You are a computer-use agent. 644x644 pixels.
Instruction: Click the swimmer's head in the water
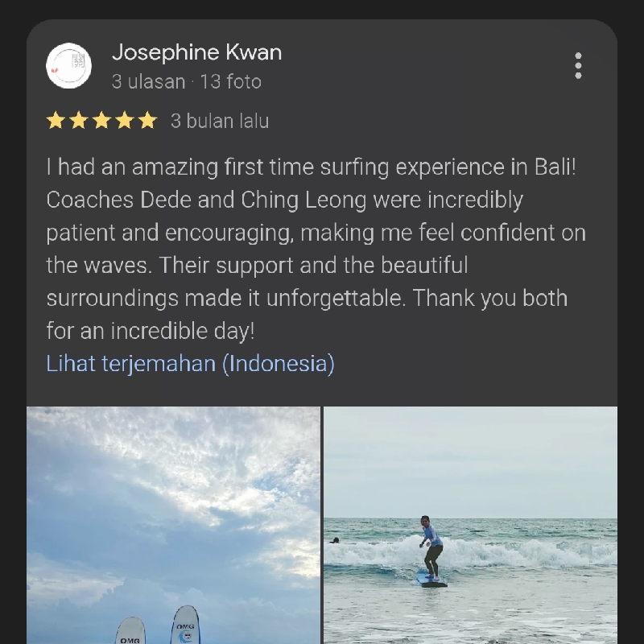coord(336,540)
